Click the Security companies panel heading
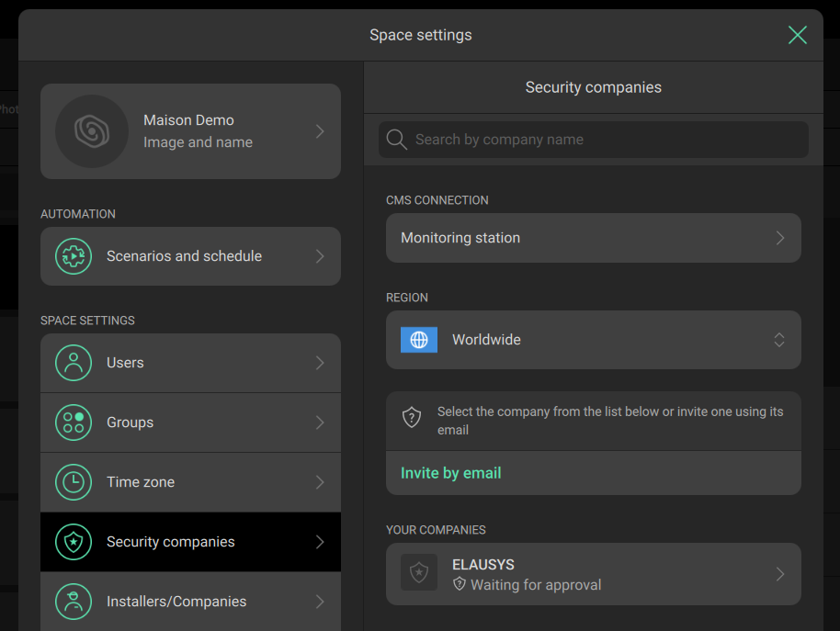This screenshot has height=631, width=840. (x=594, y=87)
